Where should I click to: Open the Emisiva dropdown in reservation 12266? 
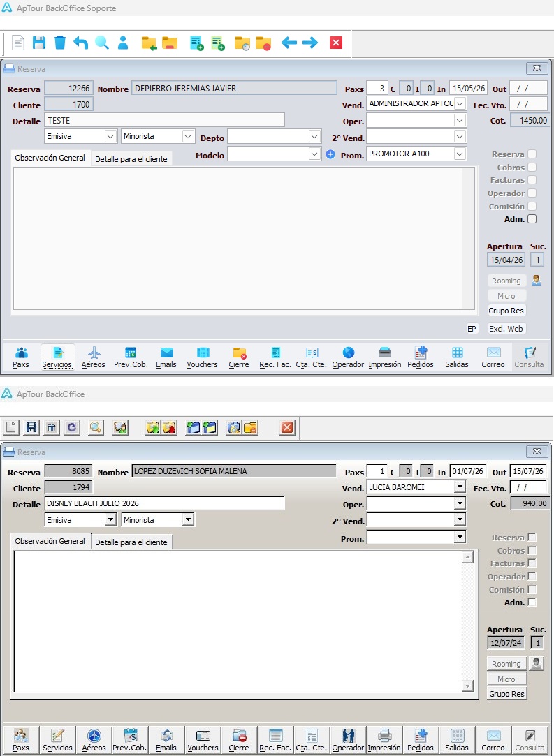pyautogui.click(x=111, y=136)
